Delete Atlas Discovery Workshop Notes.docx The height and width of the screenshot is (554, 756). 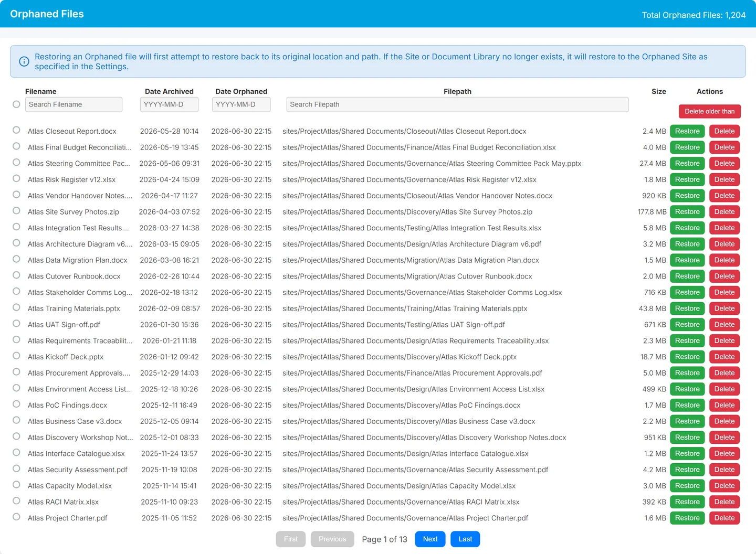pyautogui.click(x=724, y=438)
